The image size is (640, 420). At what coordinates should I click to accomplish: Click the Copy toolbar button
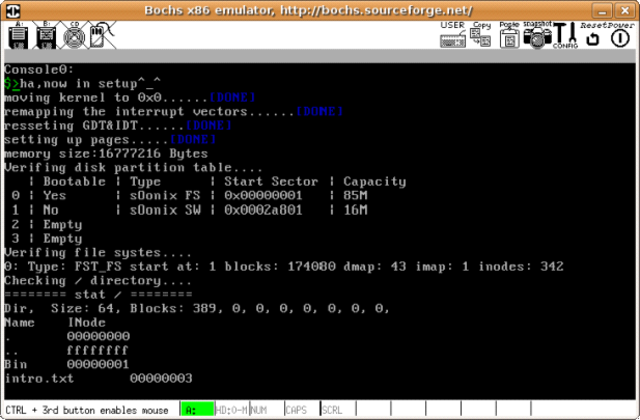coord(481,35)
